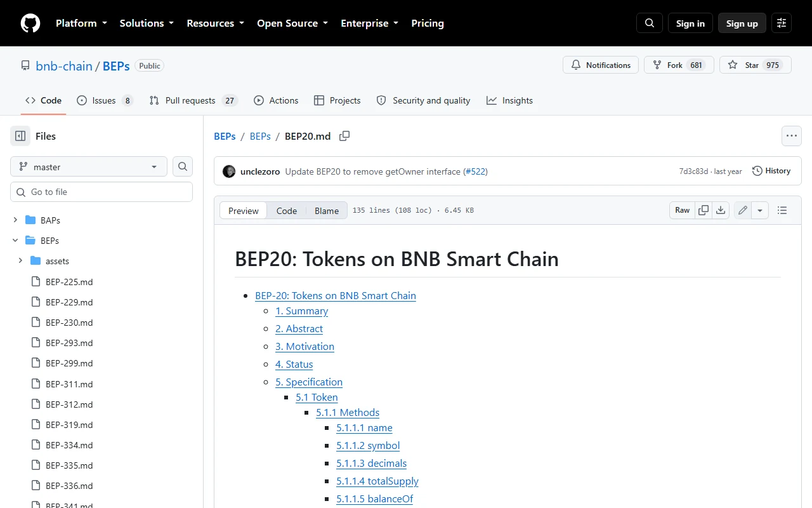Open the root BEPs breadcrumb link
The image size is (812, 508).
(x=225, y=136)
